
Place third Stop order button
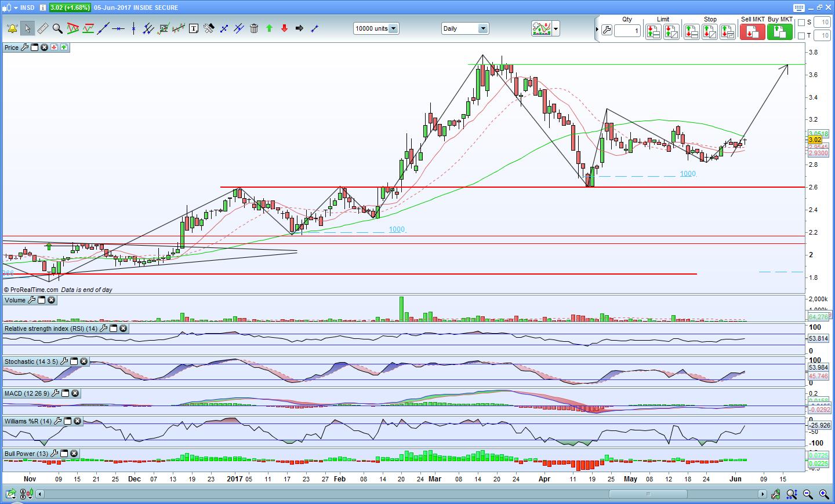click(x=728, y=32)
